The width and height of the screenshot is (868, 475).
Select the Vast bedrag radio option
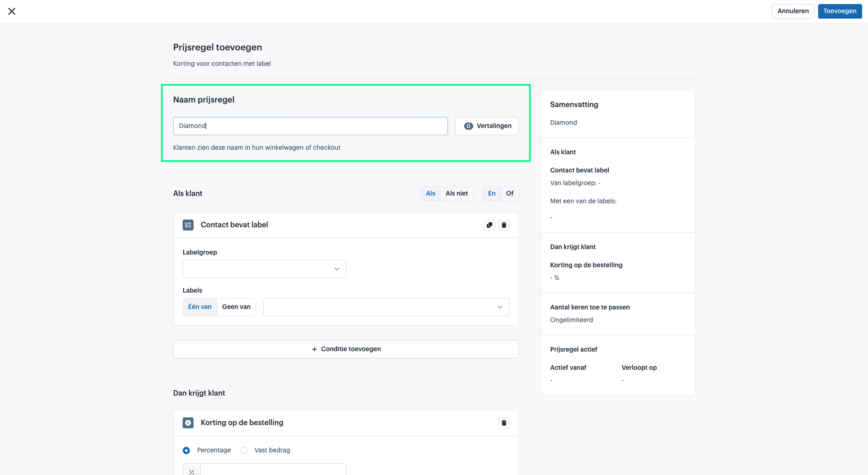pyautogui.click(x=244, y=450)
